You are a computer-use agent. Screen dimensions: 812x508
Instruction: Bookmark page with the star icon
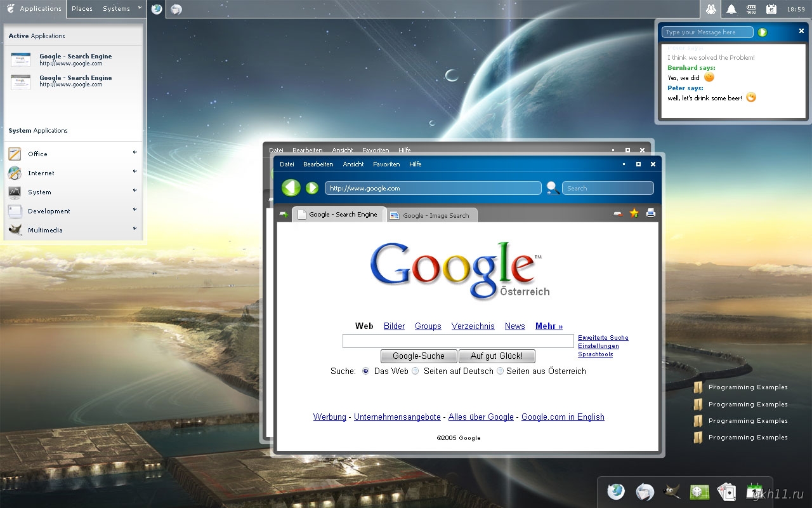(634, 213)
